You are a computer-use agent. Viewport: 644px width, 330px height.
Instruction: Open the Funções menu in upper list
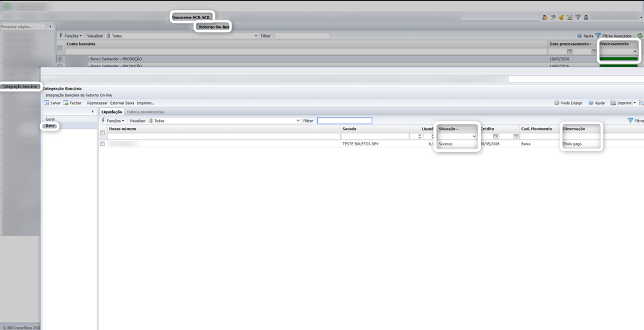[x=71, y=36]
